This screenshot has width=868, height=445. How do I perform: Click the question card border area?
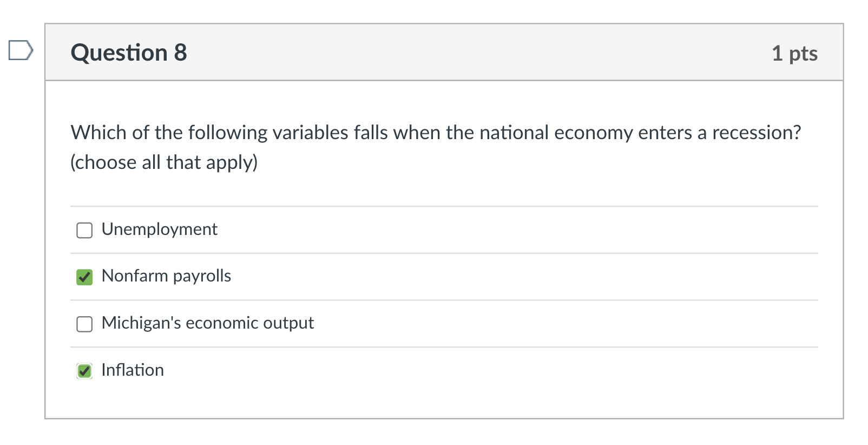pyautogui.click(x=45, y=217)
